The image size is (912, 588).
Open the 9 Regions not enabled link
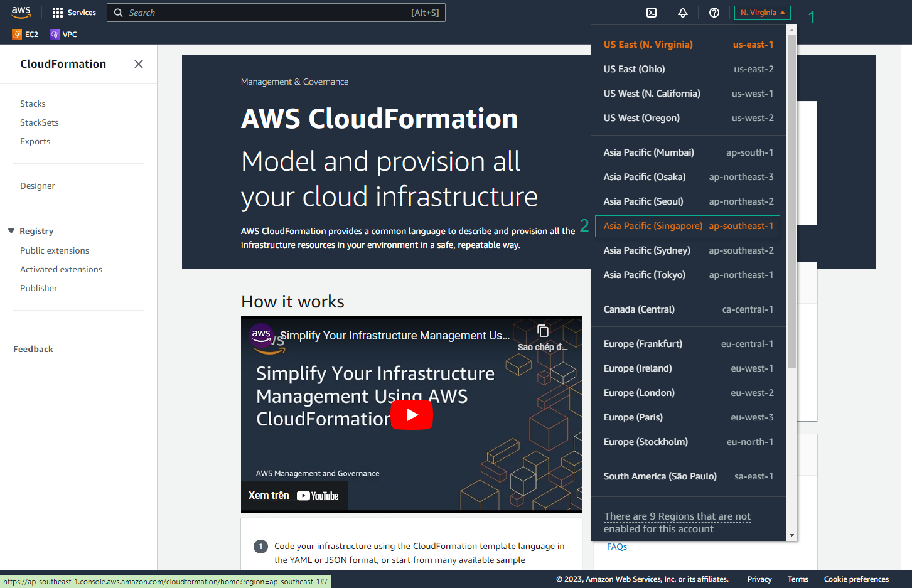coord(677,523)
